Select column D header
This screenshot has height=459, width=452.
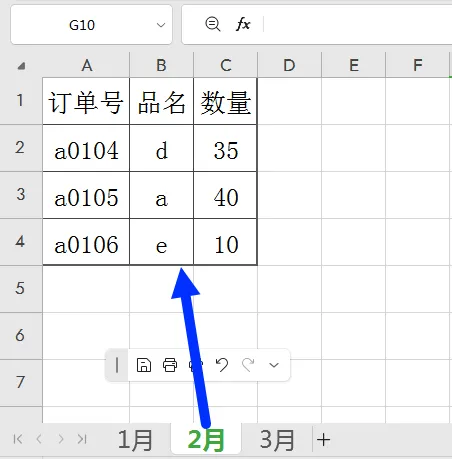(x=289, y=65)
